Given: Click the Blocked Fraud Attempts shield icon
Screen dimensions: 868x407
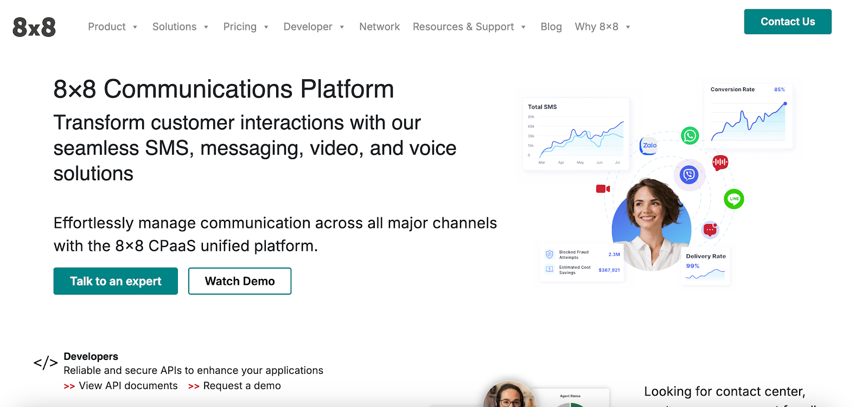Looking at the screenshot, I should point(549,254).
